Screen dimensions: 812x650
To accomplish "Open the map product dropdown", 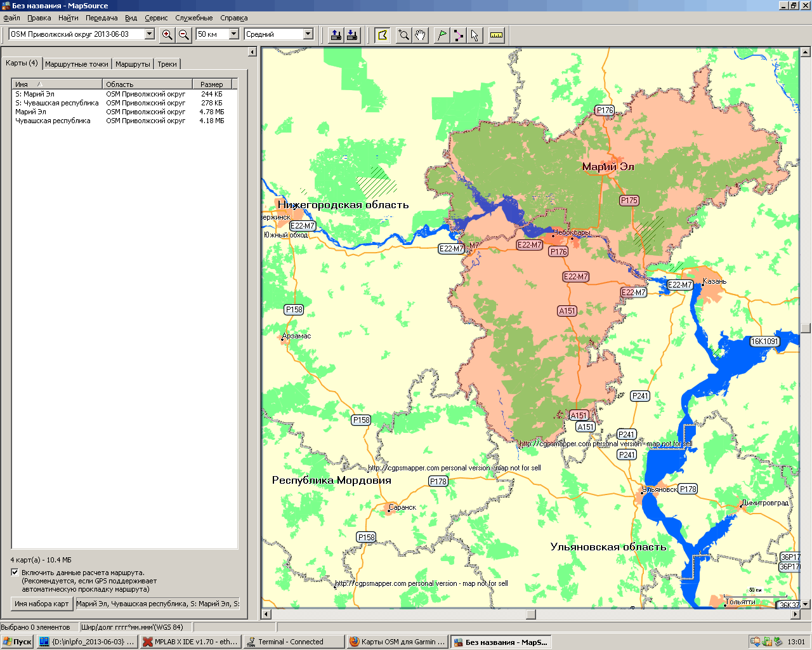I will click(x=150, y=34).
